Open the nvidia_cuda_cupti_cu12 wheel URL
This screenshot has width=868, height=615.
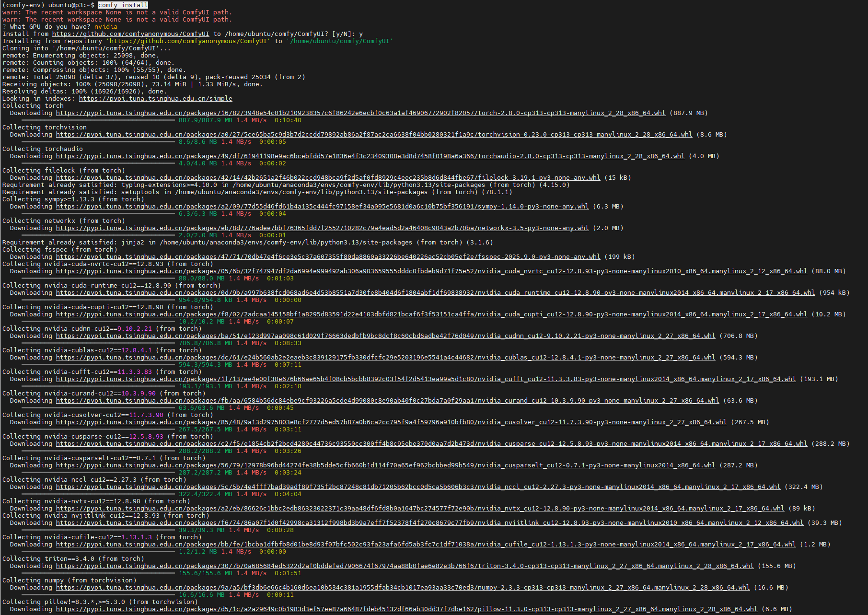[431, 314]
